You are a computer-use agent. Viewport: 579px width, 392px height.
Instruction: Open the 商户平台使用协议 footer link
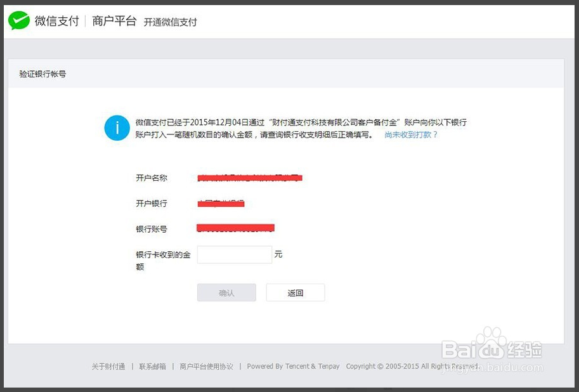(x=206, y=367)
